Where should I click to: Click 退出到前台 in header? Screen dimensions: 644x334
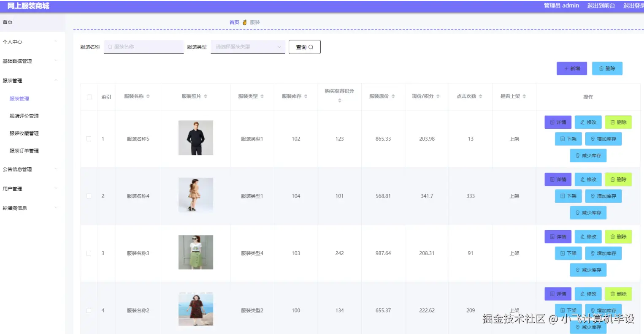coord(601,5)
